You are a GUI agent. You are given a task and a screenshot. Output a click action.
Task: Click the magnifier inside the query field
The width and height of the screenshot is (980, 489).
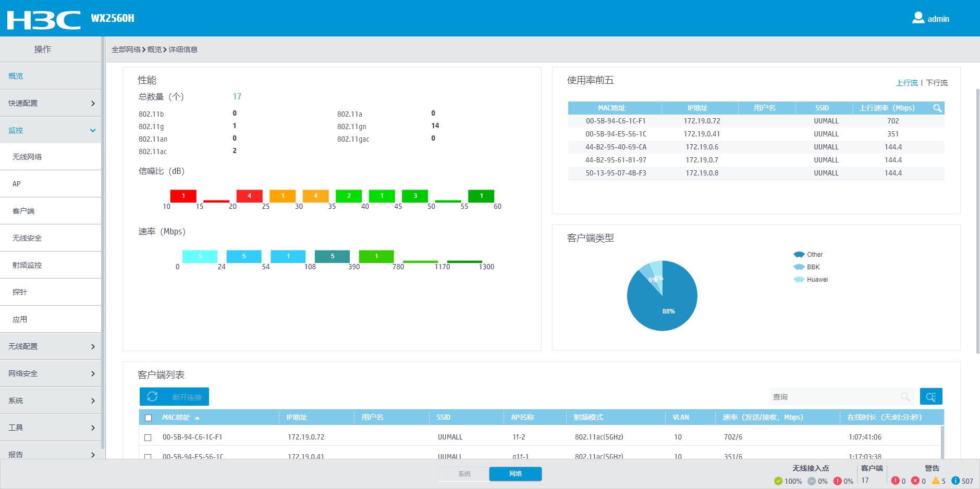(x=905, y=397)
